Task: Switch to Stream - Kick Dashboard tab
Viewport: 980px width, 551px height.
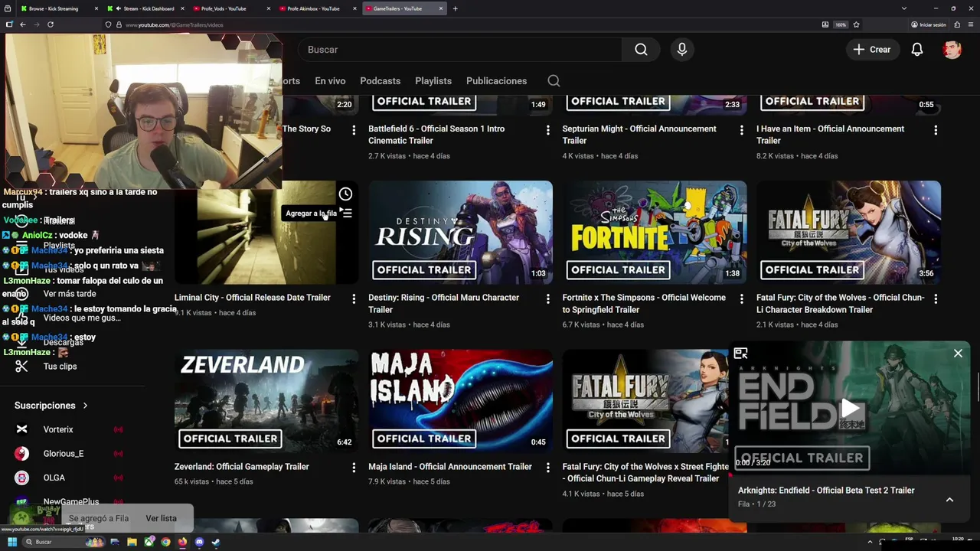Action: 145,8
